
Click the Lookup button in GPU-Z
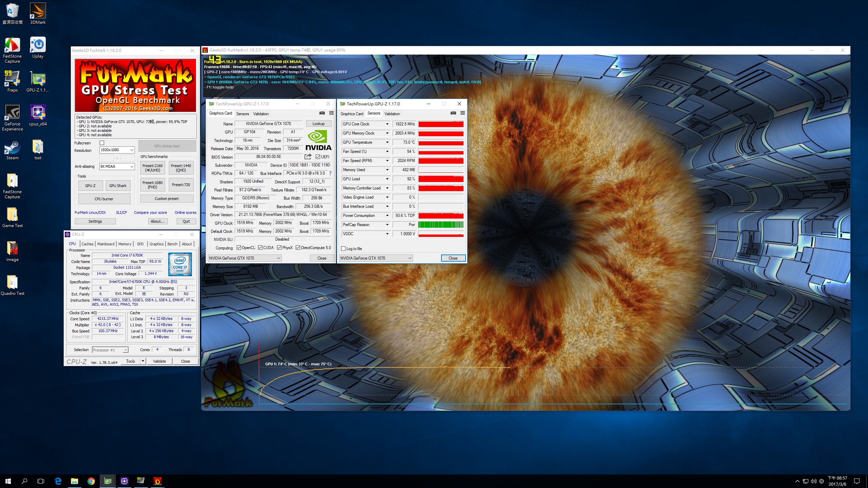pyautogui.click(x=318, y=124)
